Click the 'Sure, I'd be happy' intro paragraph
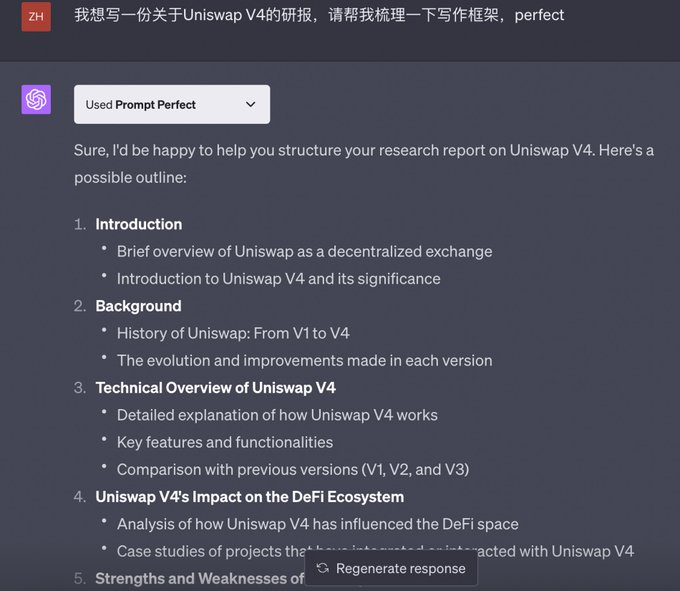The height and width of the screenshot is (591, 680). click(364, 163)
